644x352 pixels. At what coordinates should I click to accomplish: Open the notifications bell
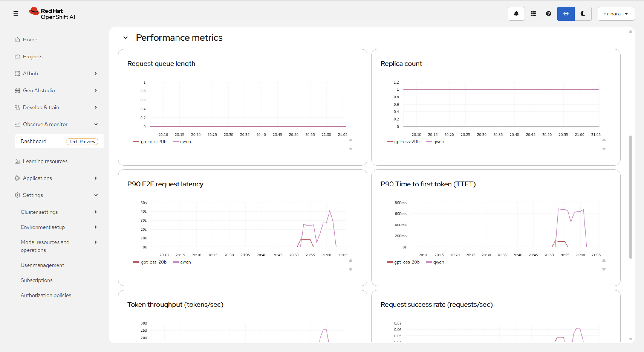[x=516, y=14]
